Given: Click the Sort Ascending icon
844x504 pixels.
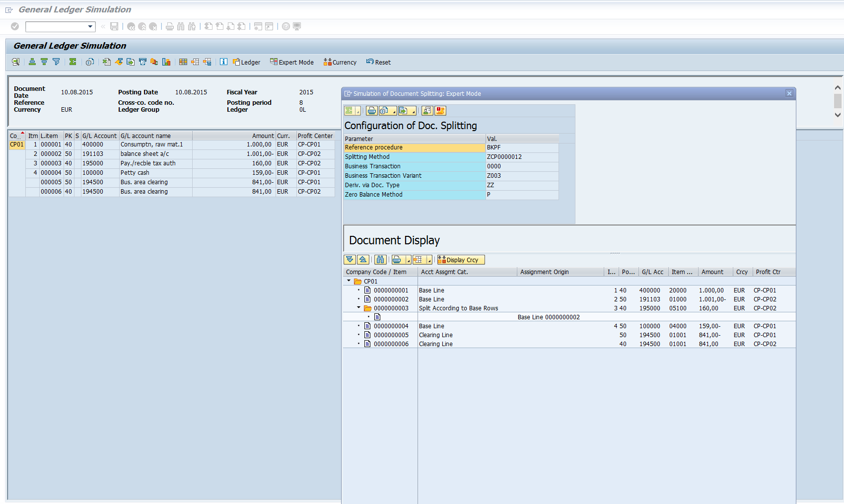Looking at the screenshot, I should click(x=31, y=62).
